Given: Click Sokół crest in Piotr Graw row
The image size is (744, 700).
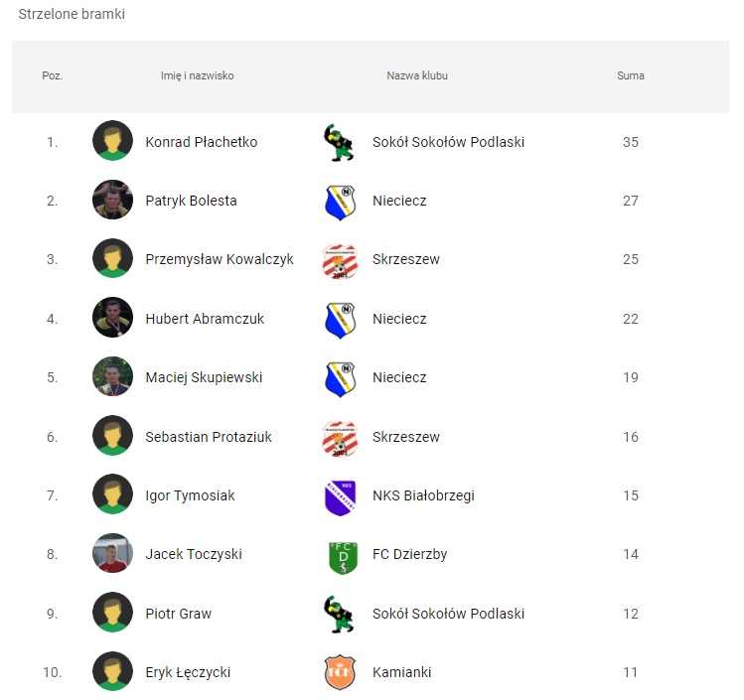Looking at the screenshot, I should click(340, 615).
